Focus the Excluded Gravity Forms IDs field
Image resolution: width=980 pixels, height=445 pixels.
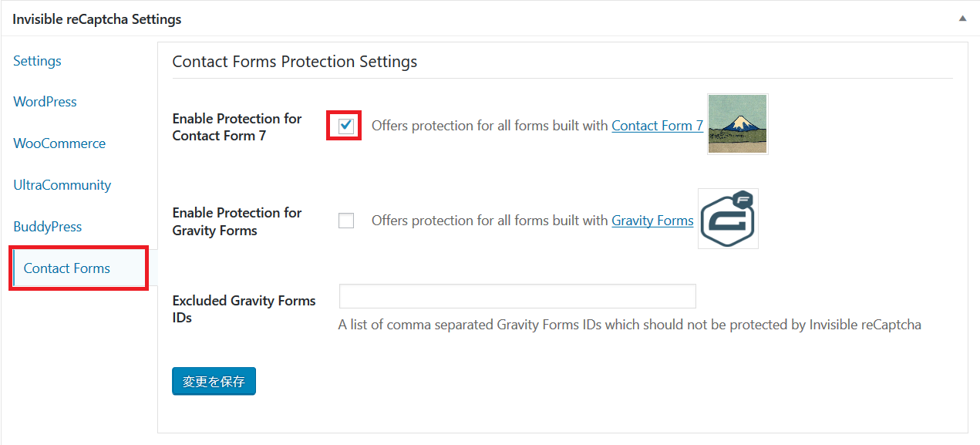[x=517, y=296]
